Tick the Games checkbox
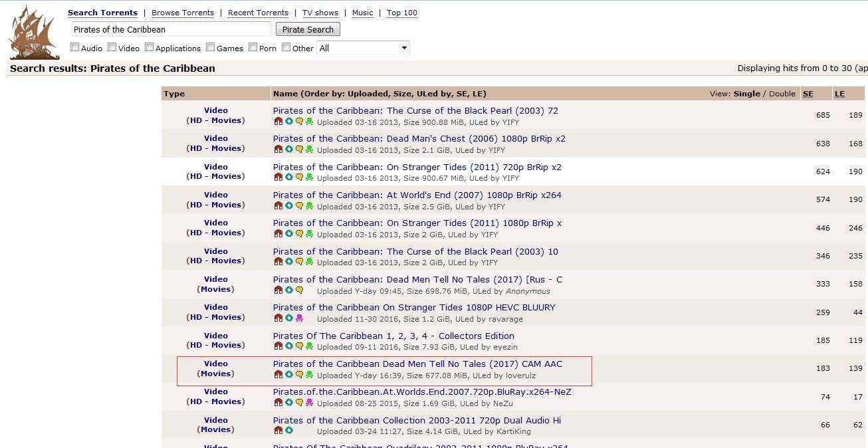 coord(210,47)
